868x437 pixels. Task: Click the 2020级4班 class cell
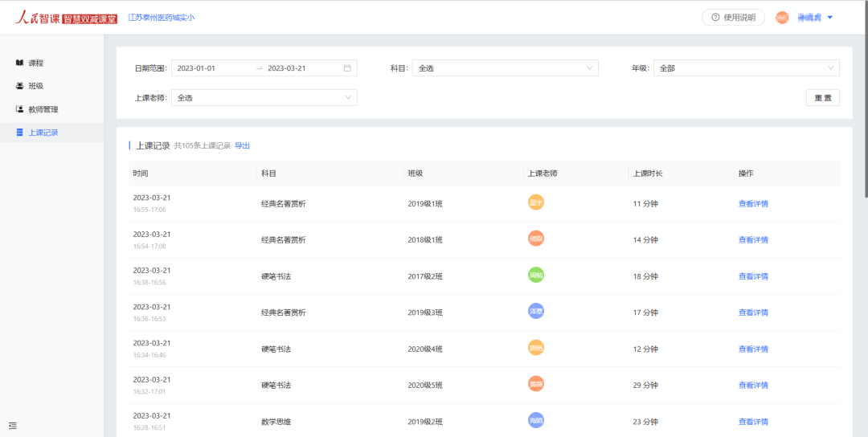pos(425,349)
